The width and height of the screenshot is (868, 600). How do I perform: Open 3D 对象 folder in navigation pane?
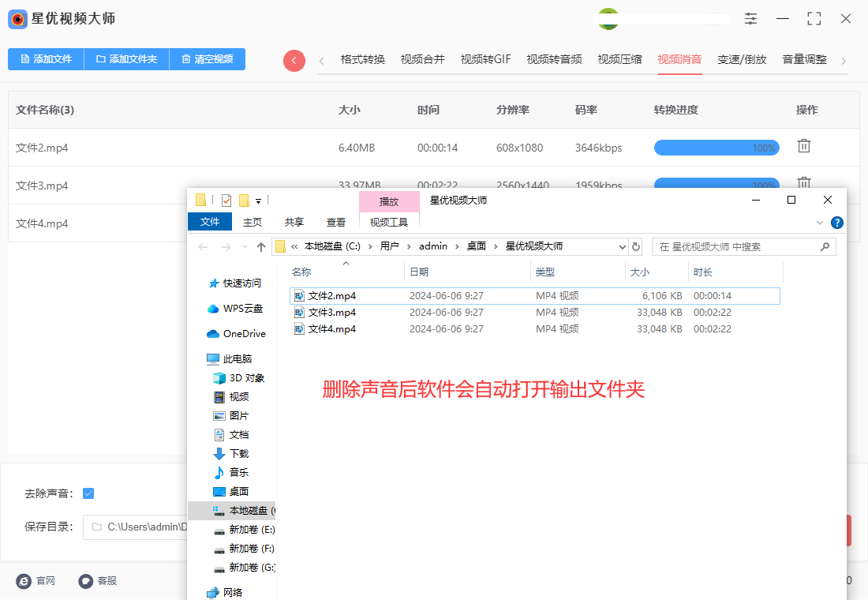pos(238,378)
